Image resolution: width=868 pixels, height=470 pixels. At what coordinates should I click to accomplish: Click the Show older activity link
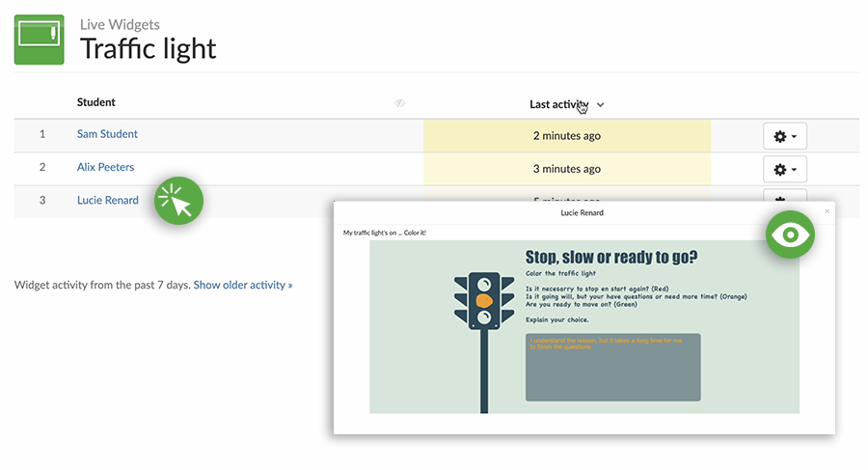pyautogui.click(x=243, y=285)
